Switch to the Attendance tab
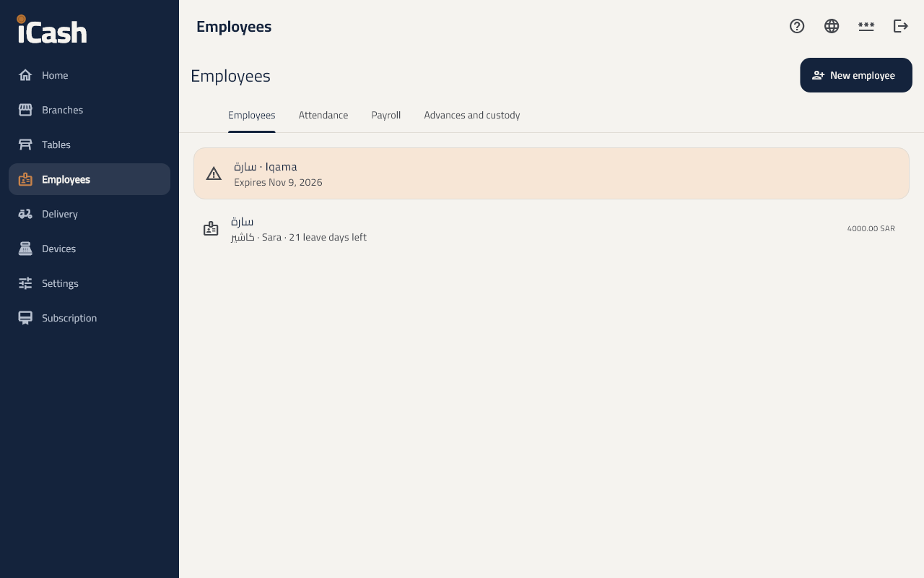This screenshot has width=924, height=578. click(x=323, y=116)
